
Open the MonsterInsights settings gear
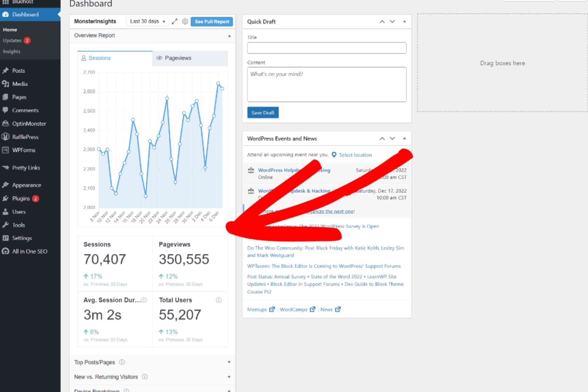click(x=185, y=21)
